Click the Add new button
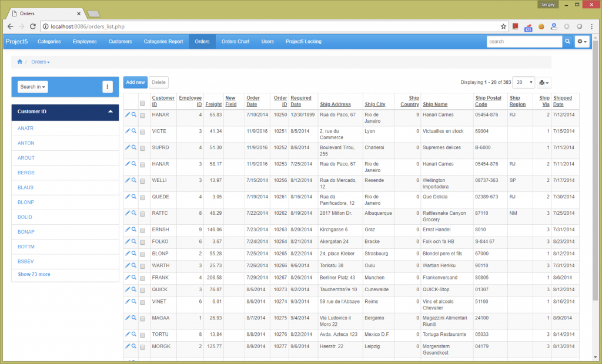 135,82
